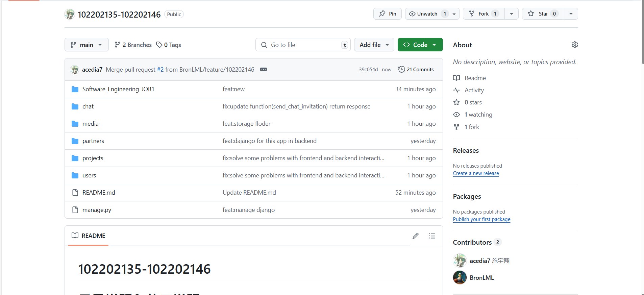Open the Add file dropdown
The width and height of the screenshot is (644, 295).
[374, 45]
